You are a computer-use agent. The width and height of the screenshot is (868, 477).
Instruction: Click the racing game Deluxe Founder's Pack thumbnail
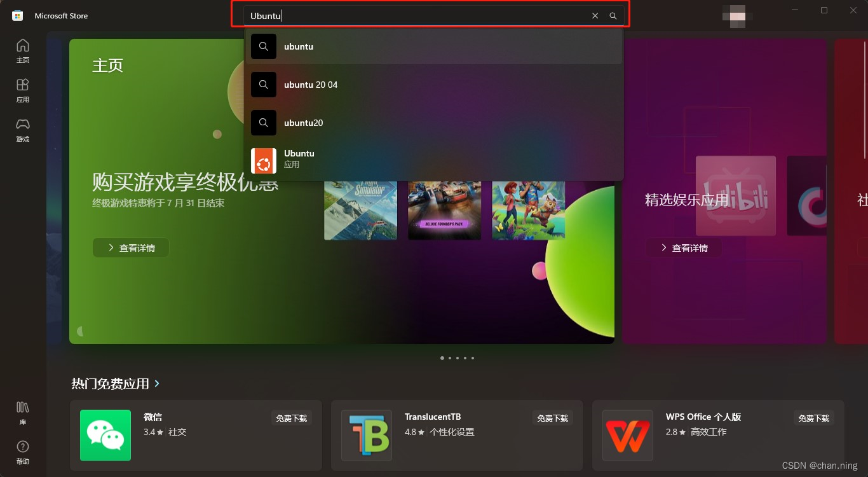445,211
